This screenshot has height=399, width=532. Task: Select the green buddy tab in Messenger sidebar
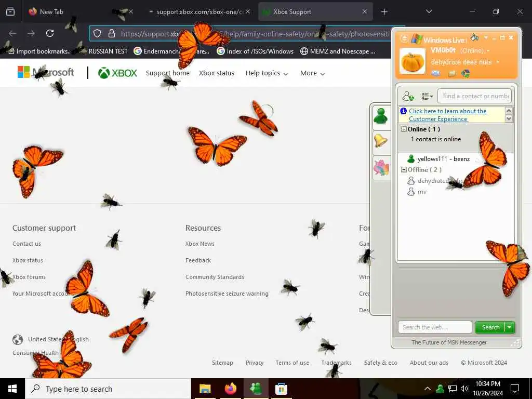[381, 116]
